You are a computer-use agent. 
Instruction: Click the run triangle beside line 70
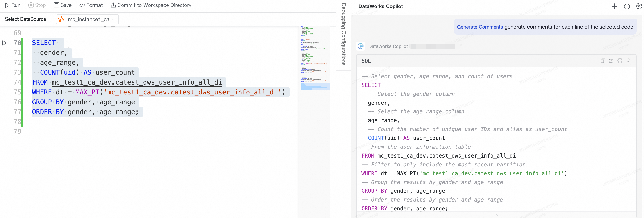click(5, 43)
